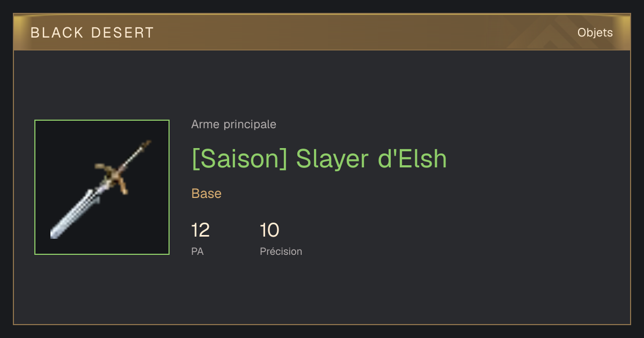Open the Objets section link
The image size is (644, 338).
pyautogui.click(x=595, y=33)
